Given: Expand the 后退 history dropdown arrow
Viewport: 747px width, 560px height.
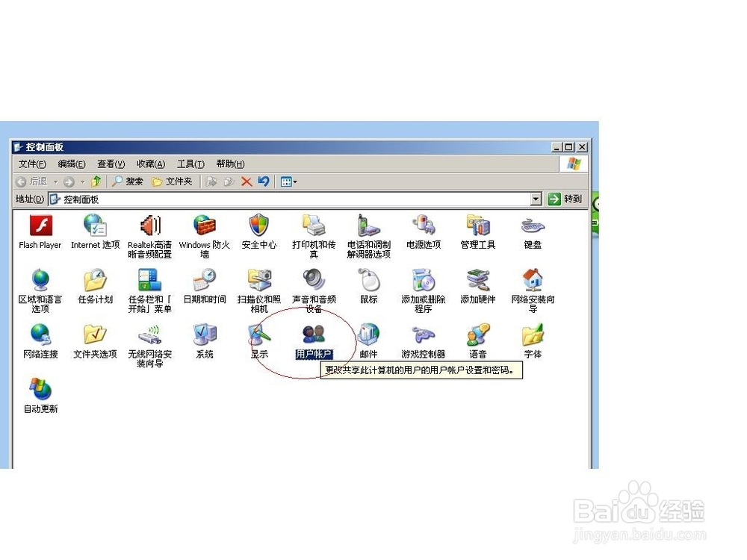Looking at the screenshot, I should (x=56, y=181).
